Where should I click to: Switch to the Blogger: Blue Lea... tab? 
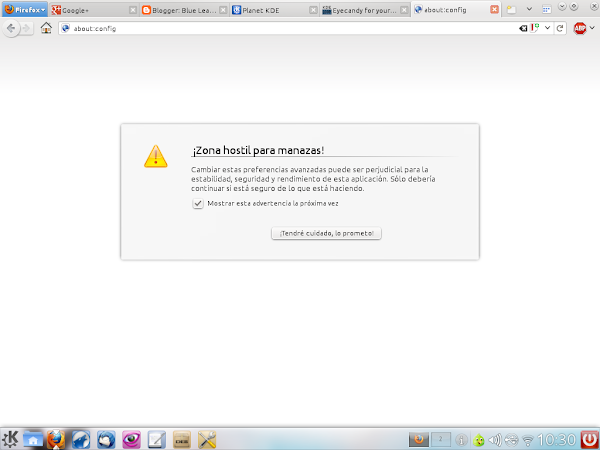(x=184, y=10)
